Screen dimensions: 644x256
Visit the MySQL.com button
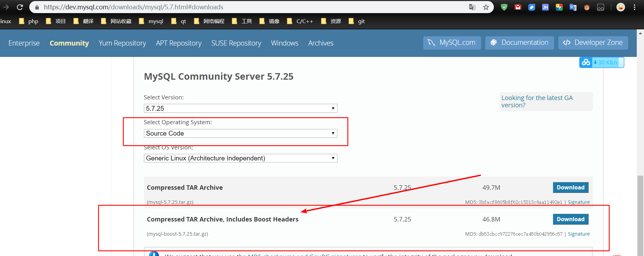452,43
